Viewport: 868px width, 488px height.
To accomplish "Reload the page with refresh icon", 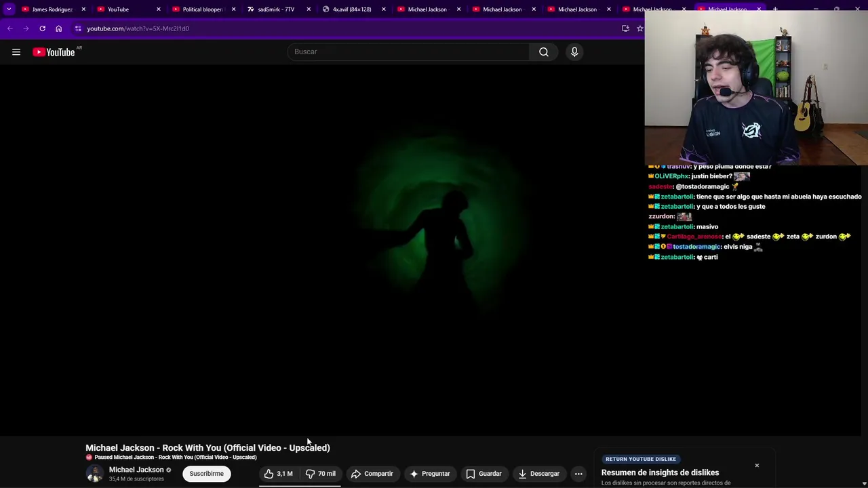I will 42,28.
